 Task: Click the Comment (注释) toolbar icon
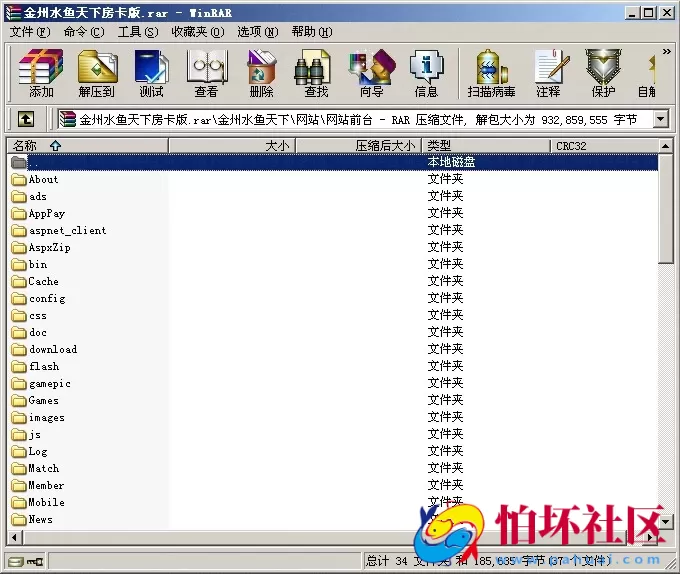point(548,72)
